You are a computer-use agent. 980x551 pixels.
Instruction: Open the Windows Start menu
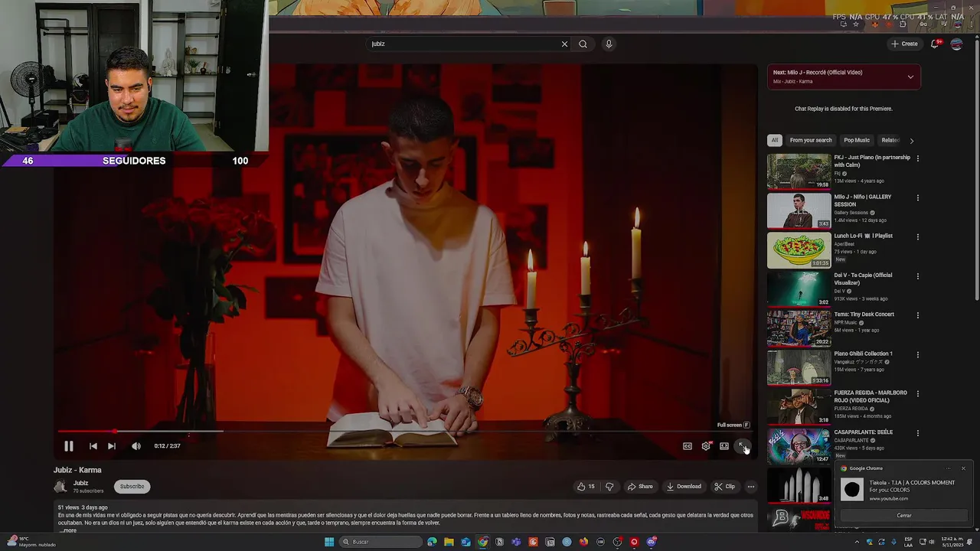coord(329,542)
